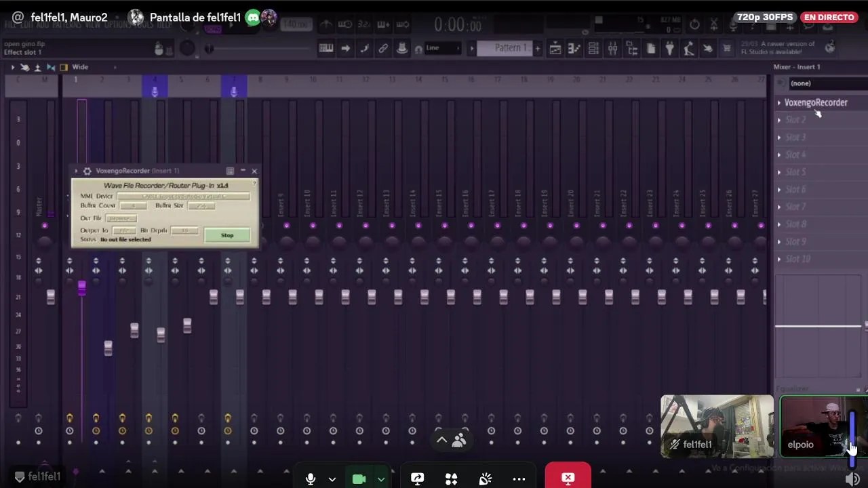Open the shopping cart icon
The width and height of the screenshot is (868, 488).
[x=726, y=48]
